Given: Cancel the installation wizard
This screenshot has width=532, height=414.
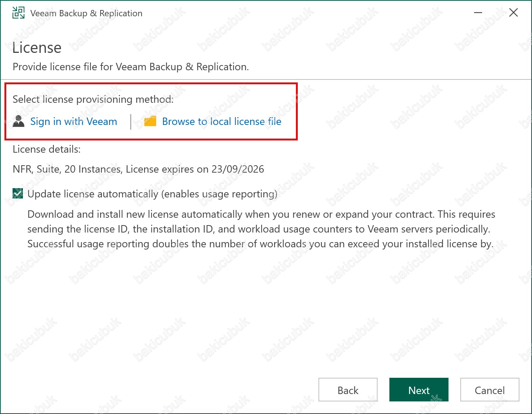Looking at the screenshot, I should pyautogui.click(x=490, y=390).
